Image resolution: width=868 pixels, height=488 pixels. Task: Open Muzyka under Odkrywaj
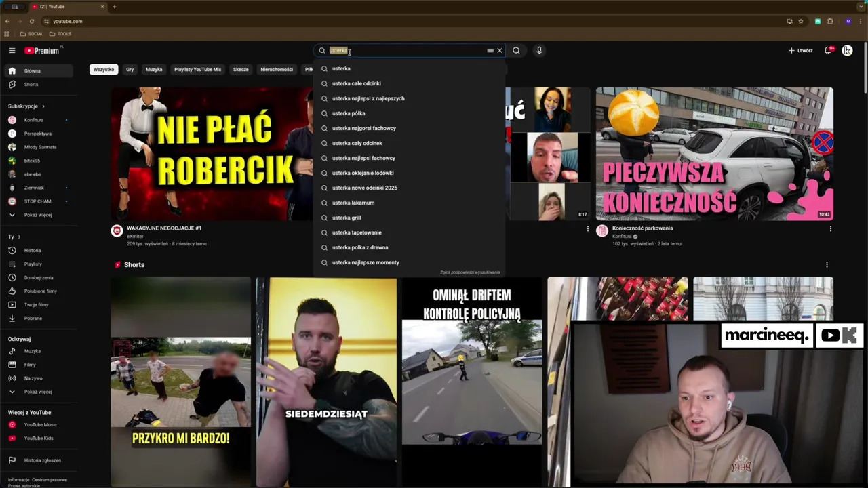click(40, 351)
